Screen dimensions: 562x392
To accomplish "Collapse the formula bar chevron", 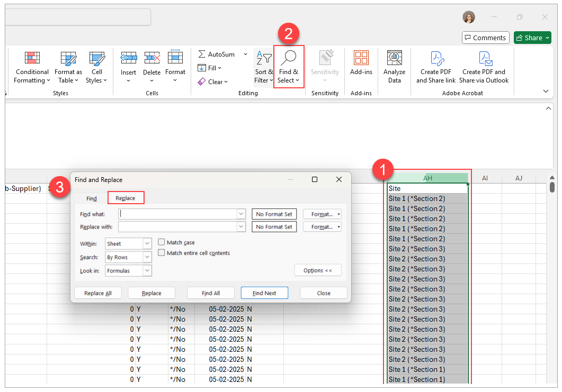I will coord(548,108).
